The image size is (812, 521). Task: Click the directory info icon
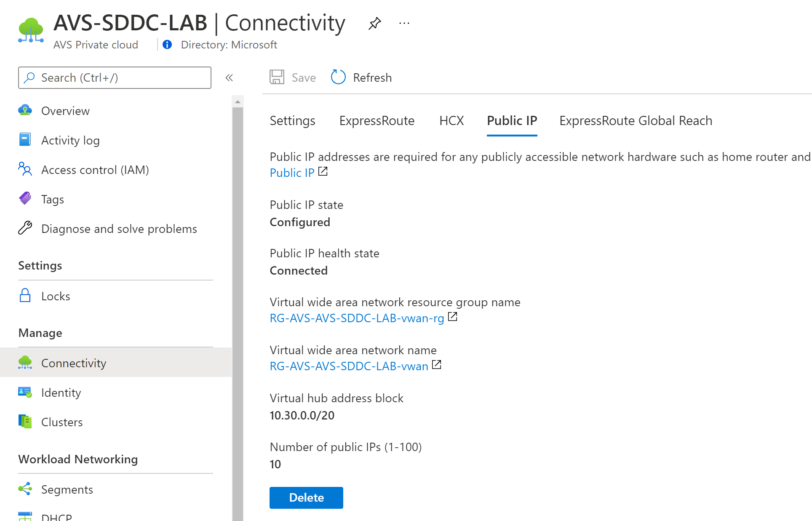tap(167, 45)
